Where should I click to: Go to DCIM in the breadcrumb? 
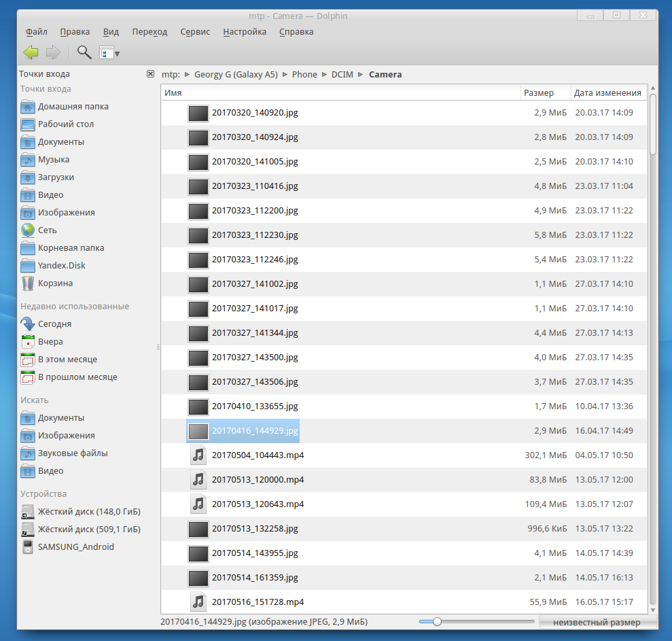[342, 75]
